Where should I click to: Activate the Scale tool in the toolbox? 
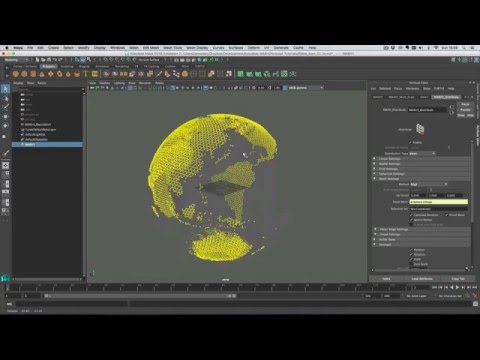point(5,136)
